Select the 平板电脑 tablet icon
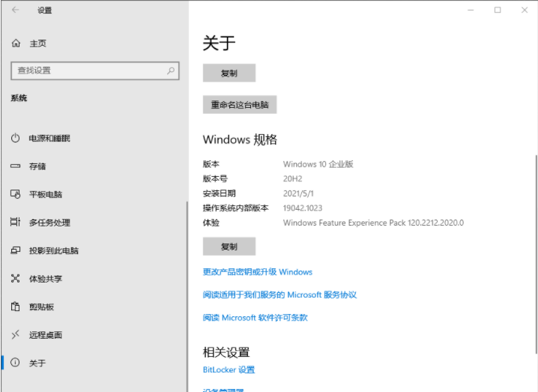 pos(15,194)
